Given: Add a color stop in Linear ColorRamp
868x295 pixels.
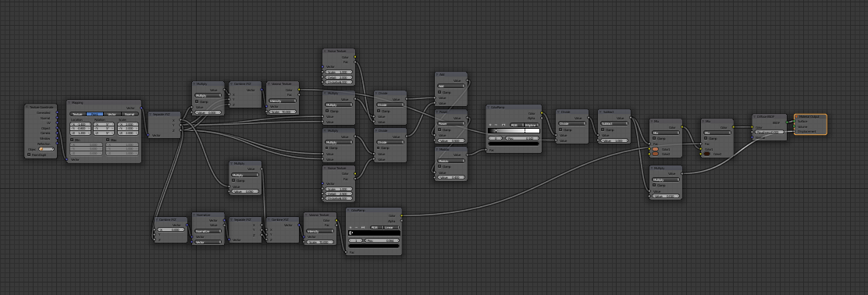Looking at the screenshot, I should (351, 227).
